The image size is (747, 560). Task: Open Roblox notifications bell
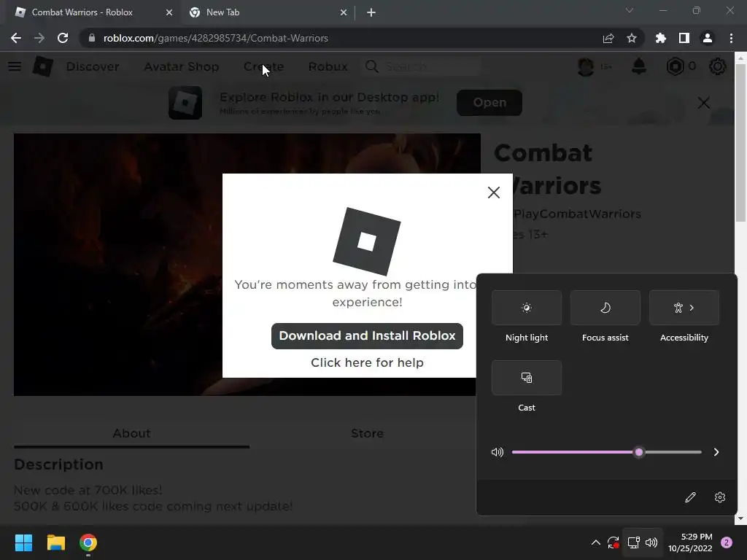[x=639, y=66]
